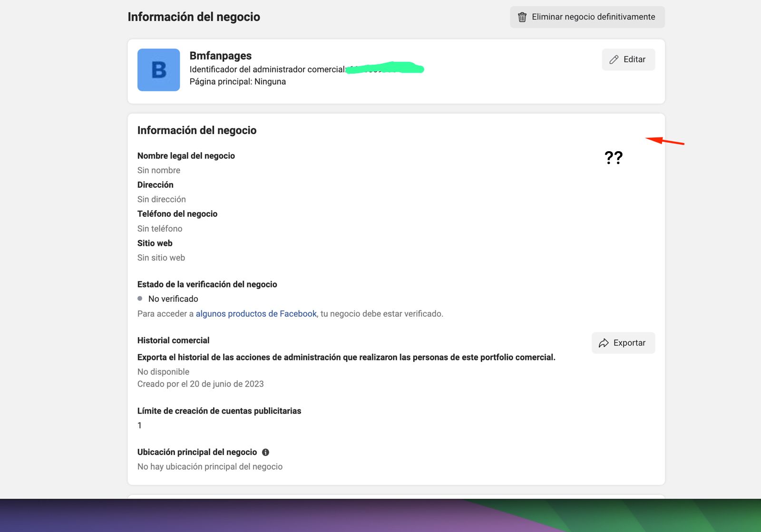Image resolution: width=761 pixels, height=532 pixels.
Task: Click the Estado de la verificación del negocio heading
Action: 207,284
